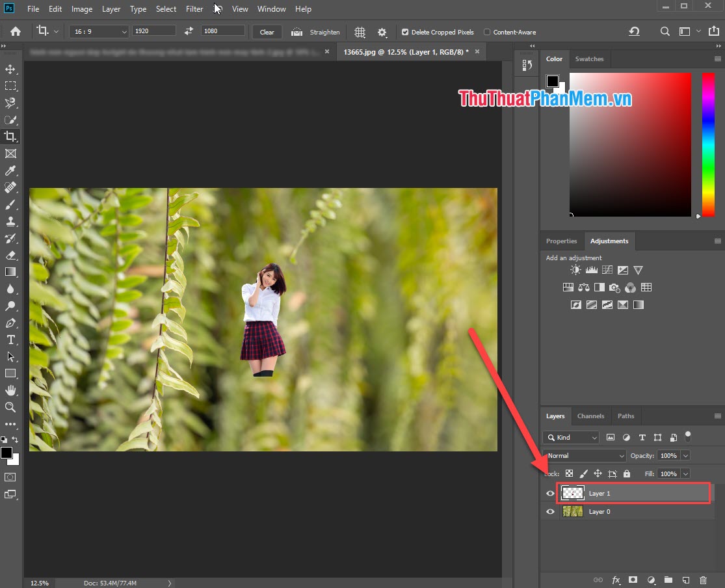Add a Levels adjustment
725x588 pixels.
tap(592, 269)
